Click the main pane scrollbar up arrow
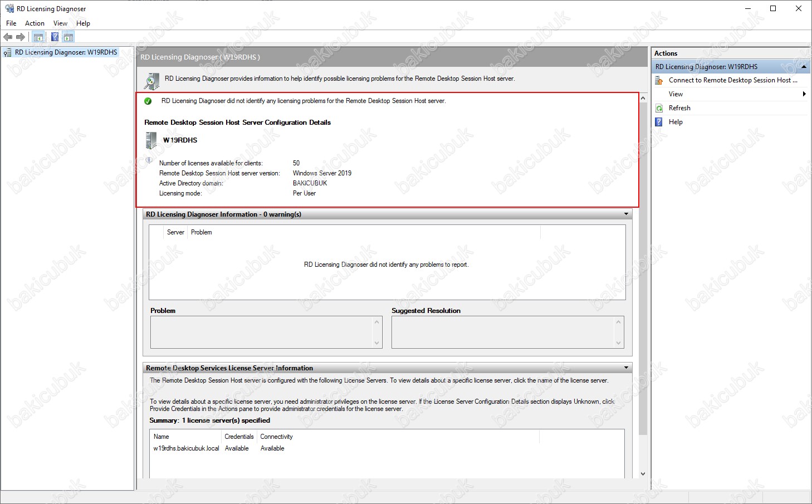 tap(643, 98)
